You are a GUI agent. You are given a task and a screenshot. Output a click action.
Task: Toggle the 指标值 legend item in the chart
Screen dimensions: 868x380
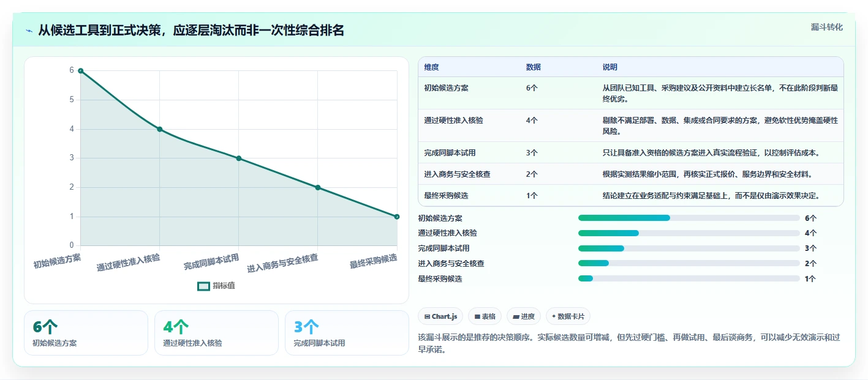click(x=216, y=286)
